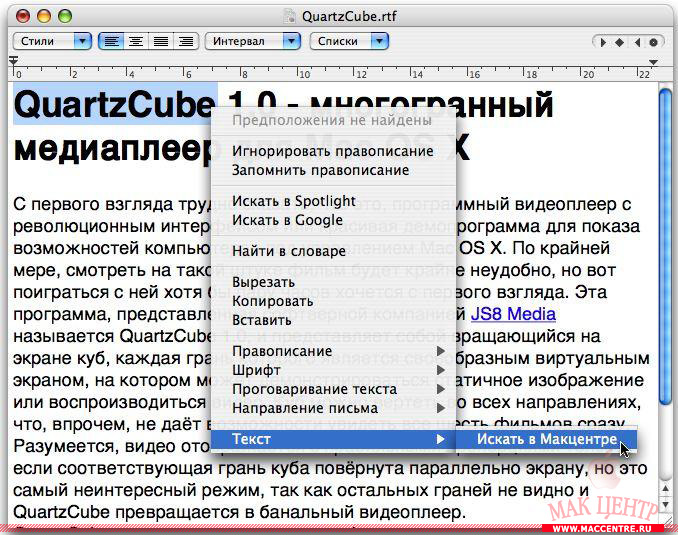Viewport: 678px width, 535px height.
Task: Click the scrollbar up arrow
Action: (665, 489)
